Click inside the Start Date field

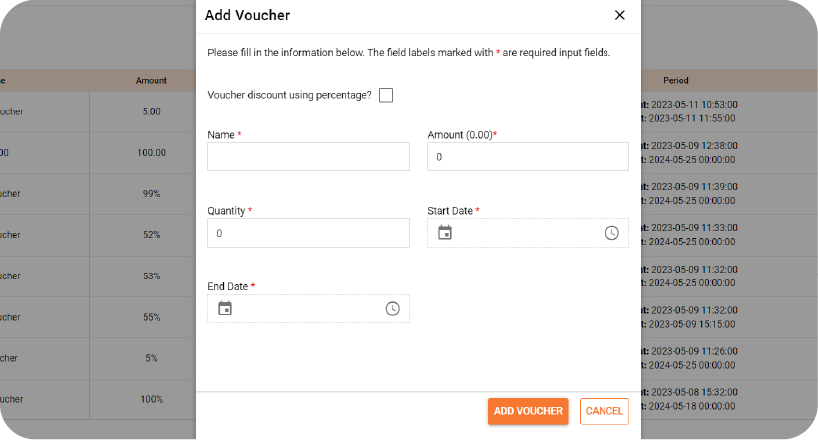[527, 233]
